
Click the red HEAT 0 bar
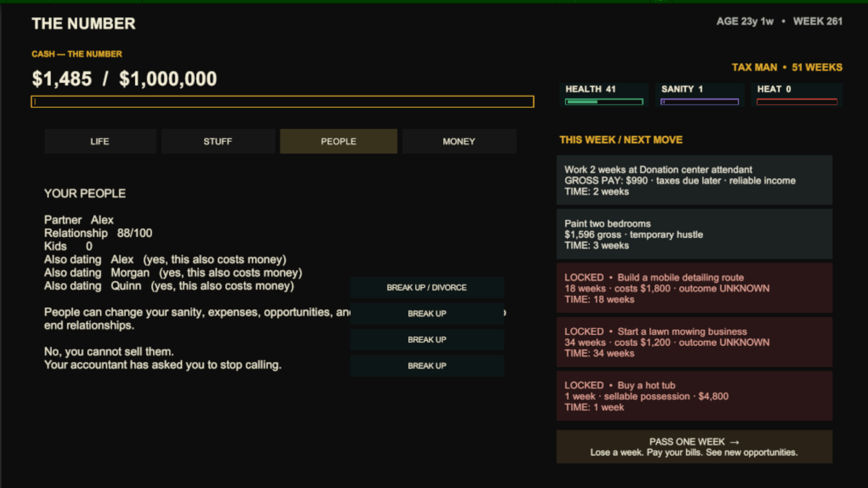797,102
